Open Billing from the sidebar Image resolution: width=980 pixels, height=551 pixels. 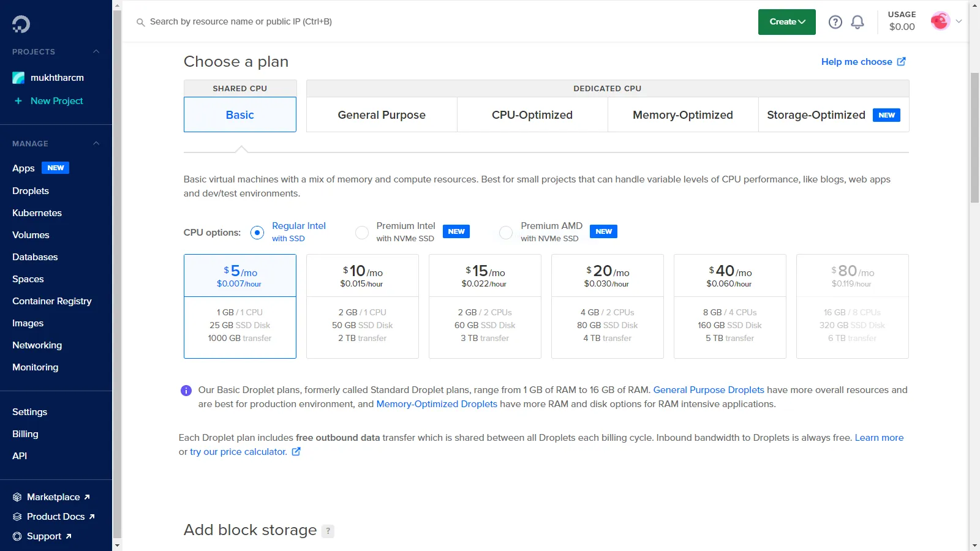point(25,433)
